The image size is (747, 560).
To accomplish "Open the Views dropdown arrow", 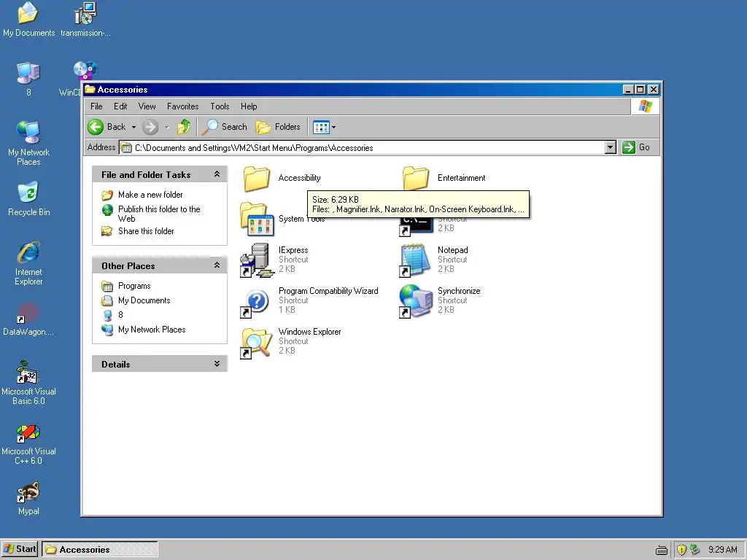I will pos(333,127).
